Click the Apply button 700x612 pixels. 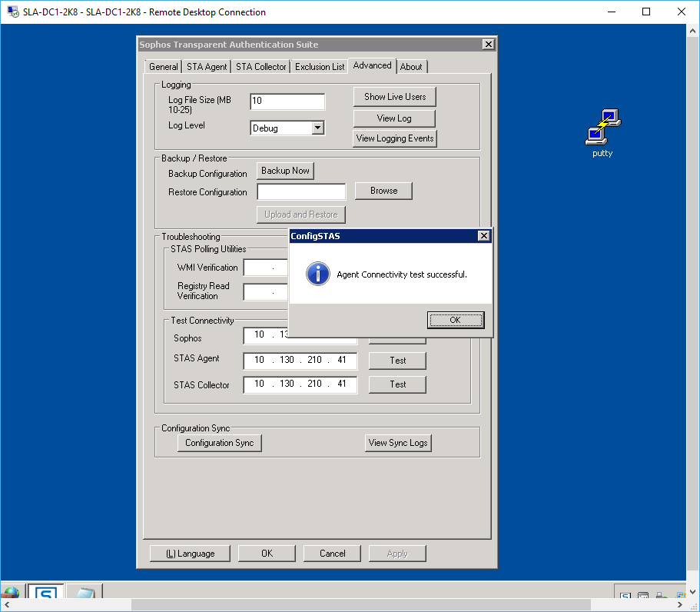pos(397,554)
